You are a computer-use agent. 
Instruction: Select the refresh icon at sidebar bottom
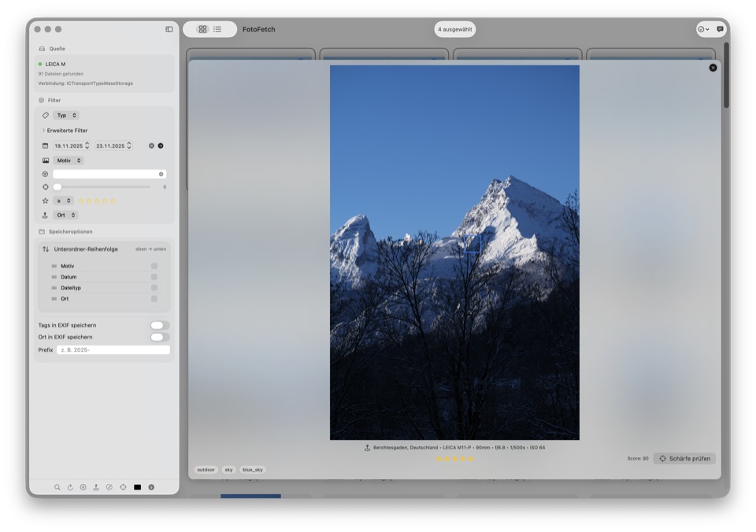70,487
